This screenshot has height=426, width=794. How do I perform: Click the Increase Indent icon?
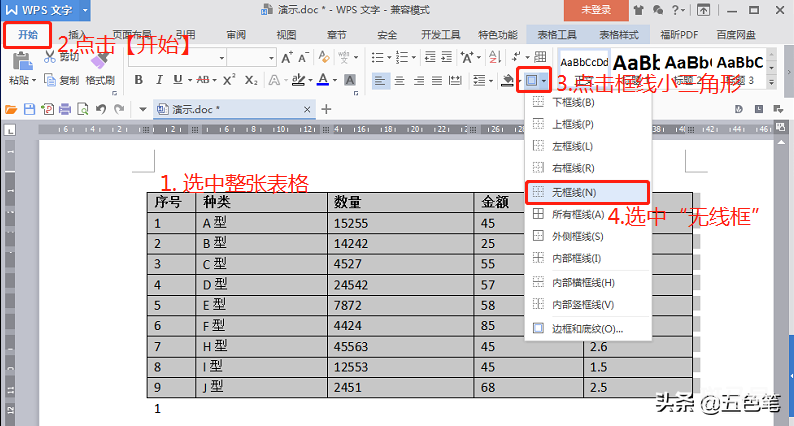[447, 57]
